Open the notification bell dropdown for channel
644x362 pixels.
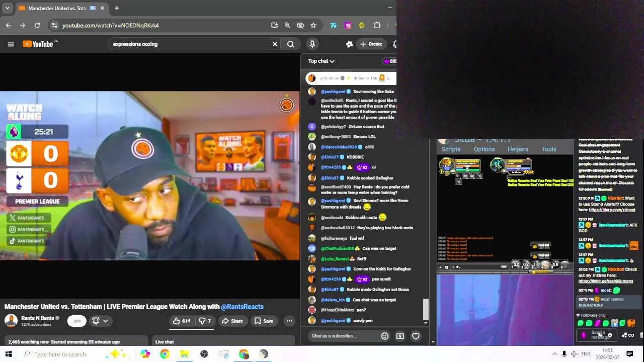[x=100, y=321]
